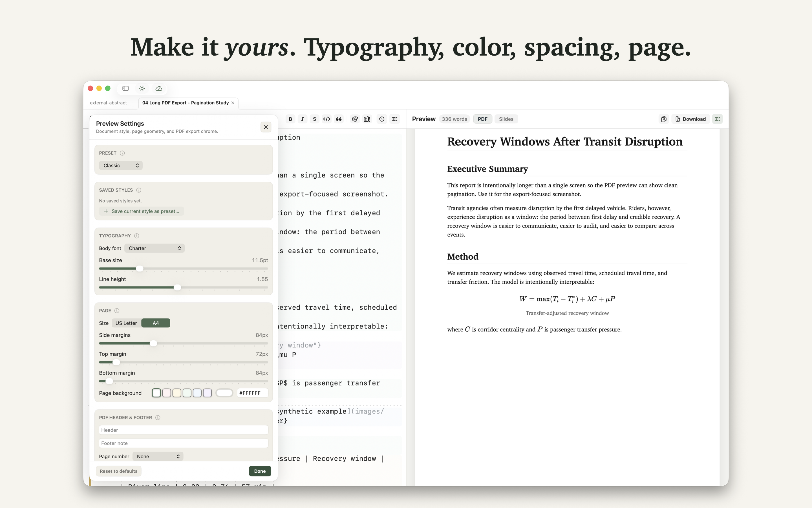Viewport: 812px width, 508px height.
Task: Pick the pink page background swatch
Action: [x=167, y=393]
